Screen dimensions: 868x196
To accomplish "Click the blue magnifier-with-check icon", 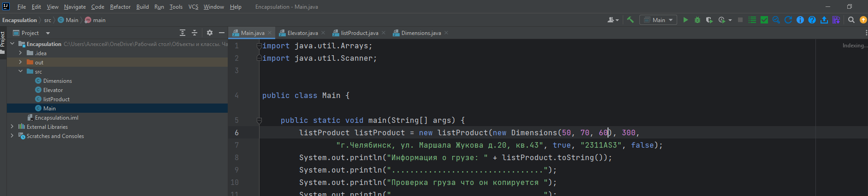I will (x=776, y=20).
